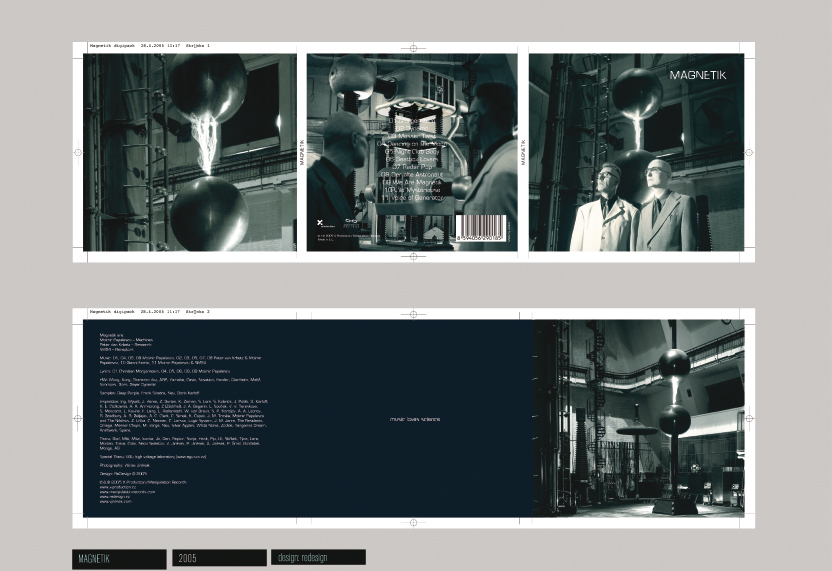Click vertical MAGNETIK spine text left of back cover
This screenshot has height=571, width=832.
tap(301, 152)
